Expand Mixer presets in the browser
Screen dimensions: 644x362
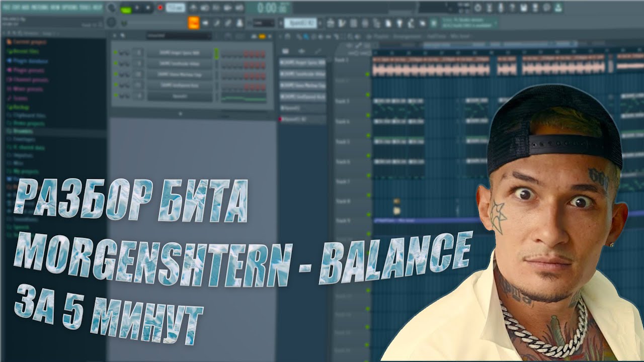pyautogui.click(x=25, y=89)
